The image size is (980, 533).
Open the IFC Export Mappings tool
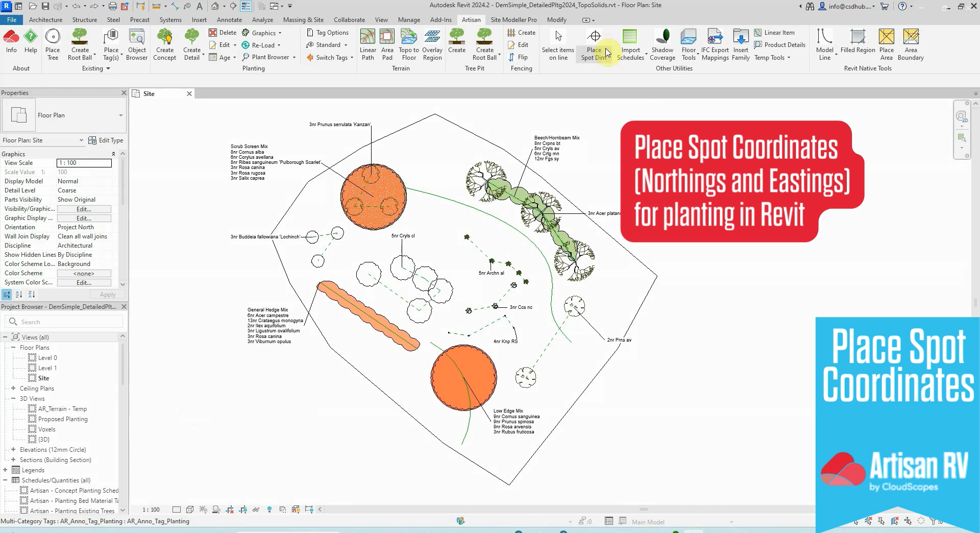715,43
